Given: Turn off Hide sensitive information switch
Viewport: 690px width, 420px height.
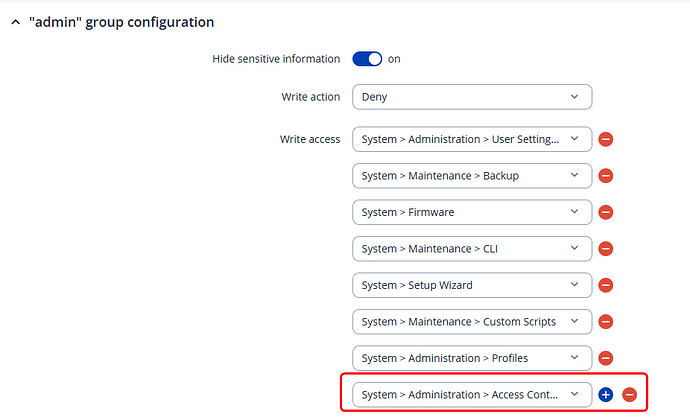Looking at the screenshot, I should pos(366,59).
